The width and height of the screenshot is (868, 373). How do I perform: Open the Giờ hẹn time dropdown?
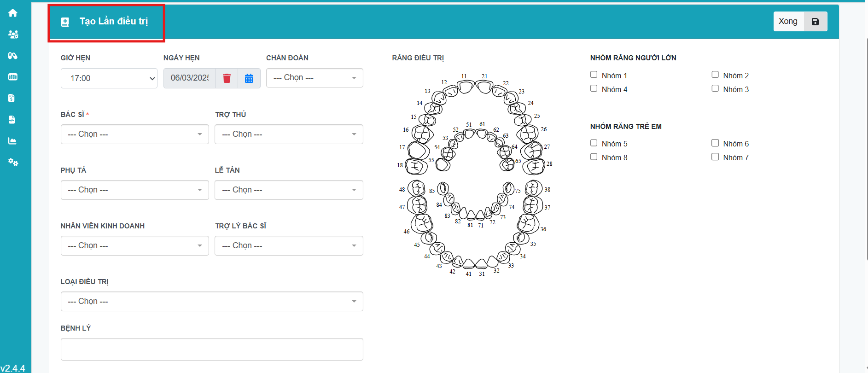click(x=109, y=78)
